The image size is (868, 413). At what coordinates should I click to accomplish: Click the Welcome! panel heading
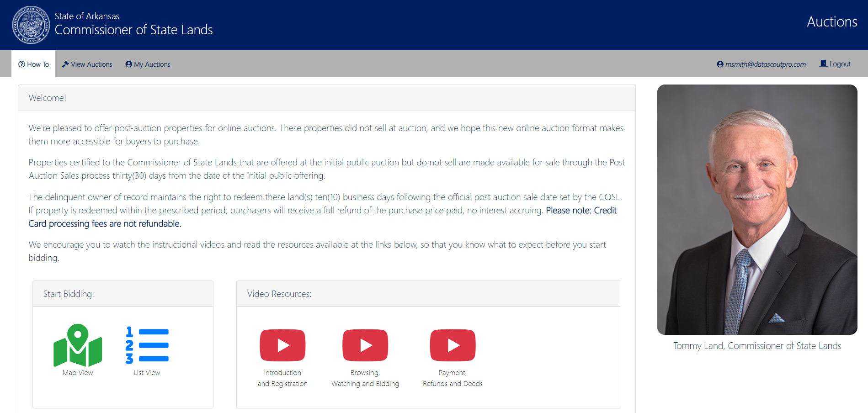48,98
